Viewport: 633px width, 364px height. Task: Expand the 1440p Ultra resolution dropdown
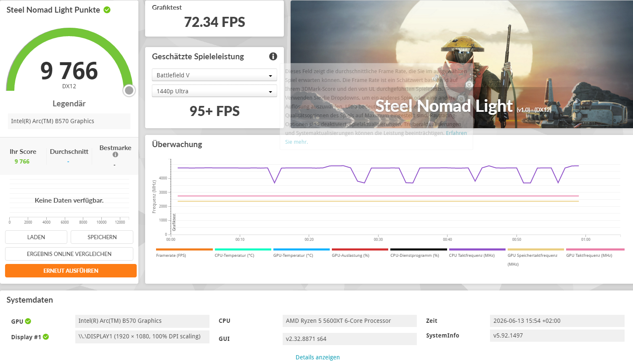(214, 91)
